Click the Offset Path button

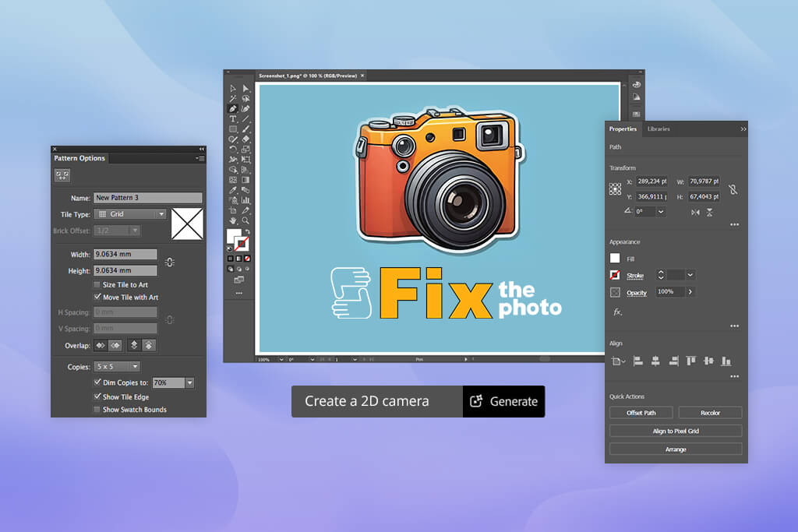coord(641,413)
